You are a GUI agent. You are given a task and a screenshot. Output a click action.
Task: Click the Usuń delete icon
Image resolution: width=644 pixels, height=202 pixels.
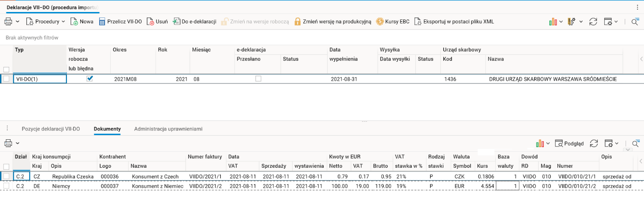pyautogui.click(x=150, y=22)
